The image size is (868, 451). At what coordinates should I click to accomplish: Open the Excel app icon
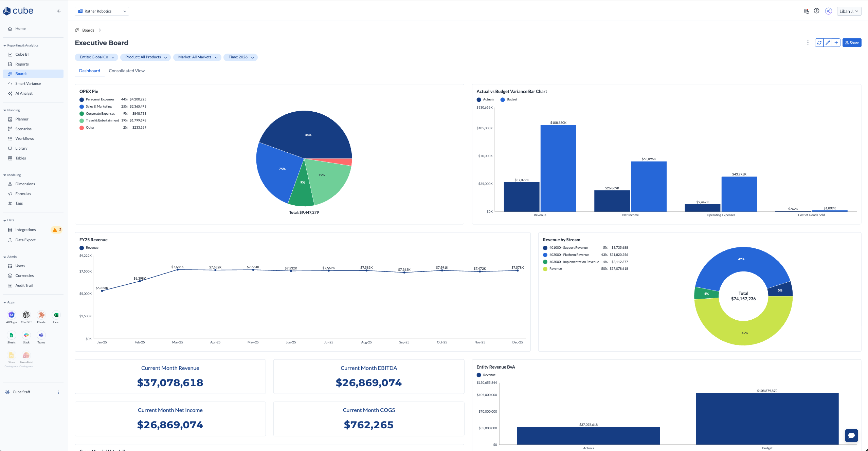click(56, 315)
